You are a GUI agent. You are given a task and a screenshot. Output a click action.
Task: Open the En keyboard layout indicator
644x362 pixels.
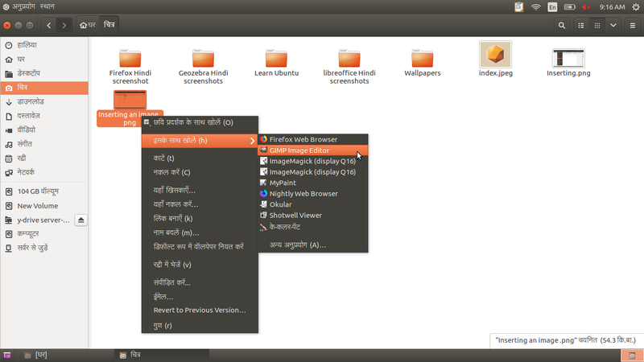[x=552, y=7]
